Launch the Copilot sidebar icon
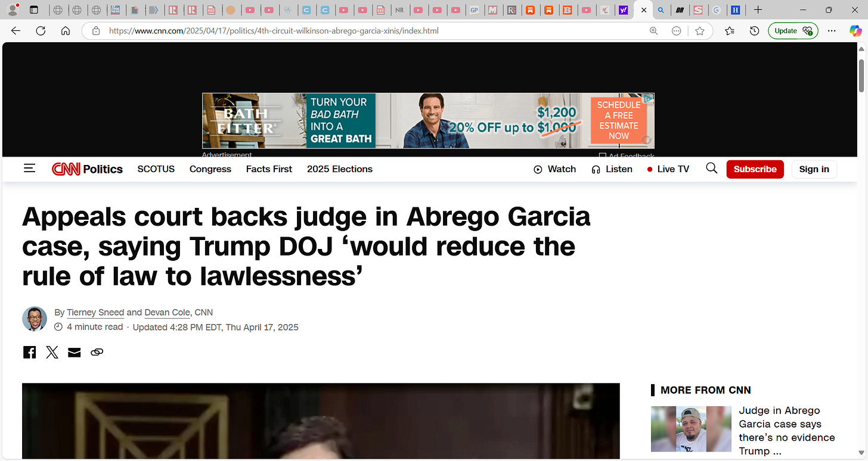The width and height of the screenshot is (868, 461). coord(855,31)
